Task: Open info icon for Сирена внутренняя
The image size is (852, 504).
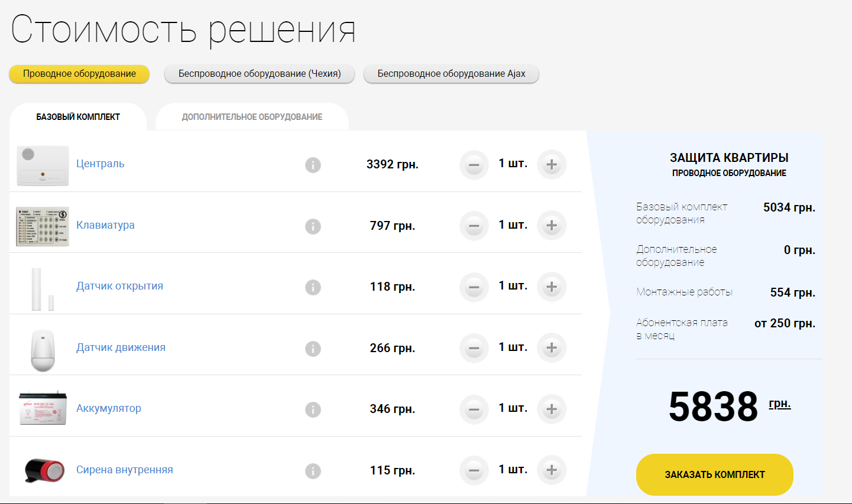Action: point(313,471)
